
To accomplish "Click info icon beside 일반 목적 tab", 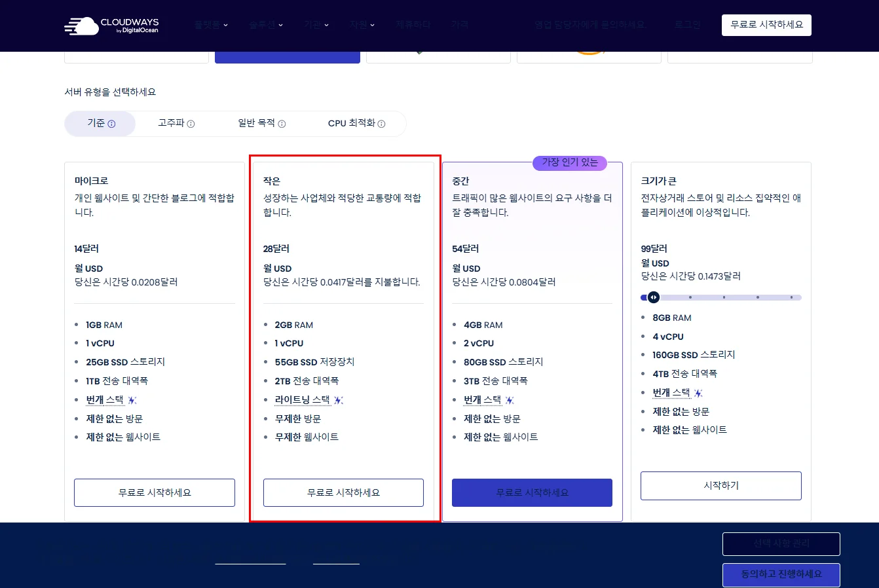I will coord(282,124).
